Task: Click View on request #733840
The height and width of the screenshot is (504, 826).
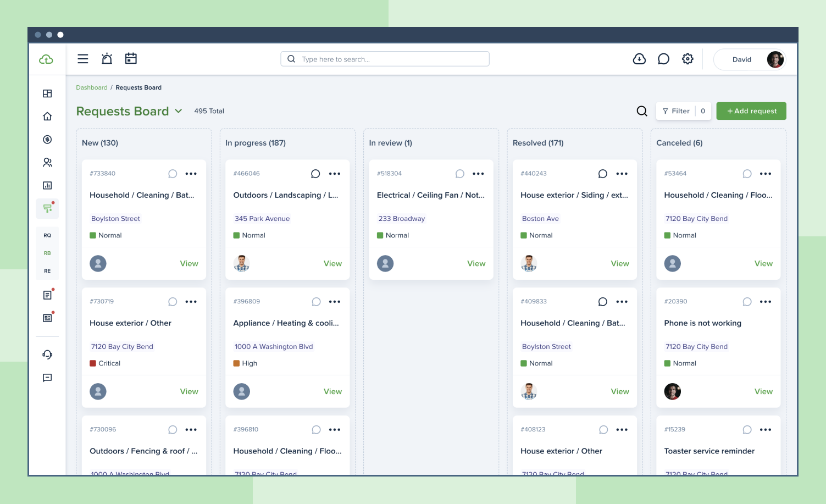Action: 189,264
